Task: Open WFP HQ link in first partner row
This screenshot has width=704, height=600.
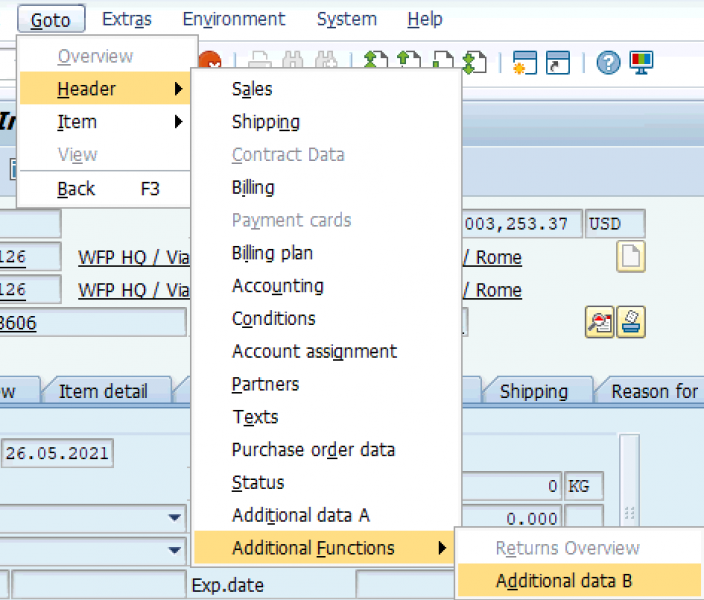Action: tap(134, 257)
